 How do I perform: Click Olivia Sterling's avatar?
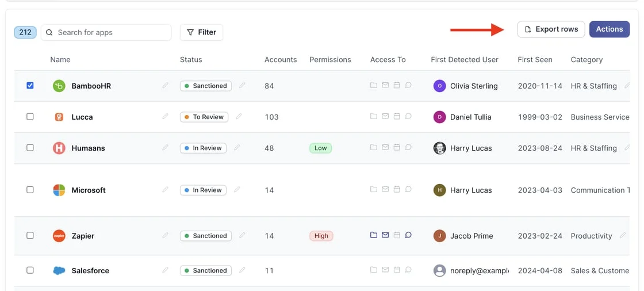439,86
